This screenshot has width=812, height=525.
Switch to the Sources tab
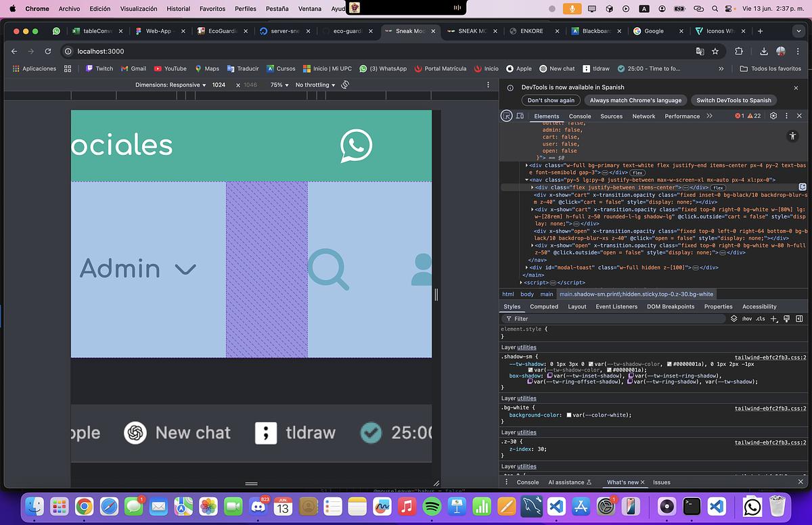tap(611, 116)
